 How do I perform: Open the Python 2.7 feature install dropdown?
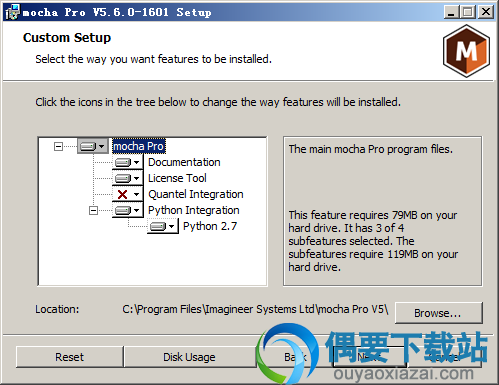pos(163,226)
